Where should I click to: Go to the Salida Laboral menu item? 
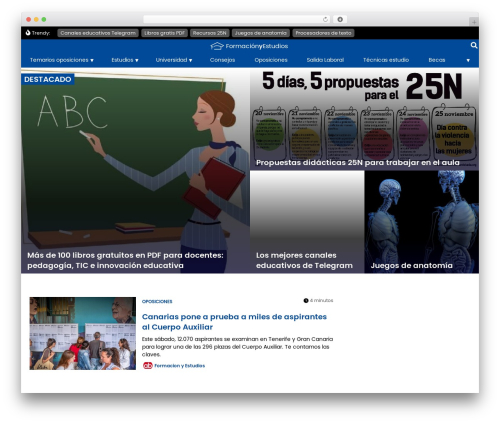point(325,60)
